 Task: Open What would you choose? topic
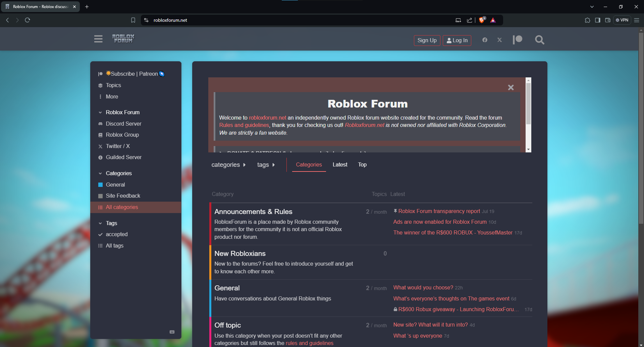tap(423, 287)
